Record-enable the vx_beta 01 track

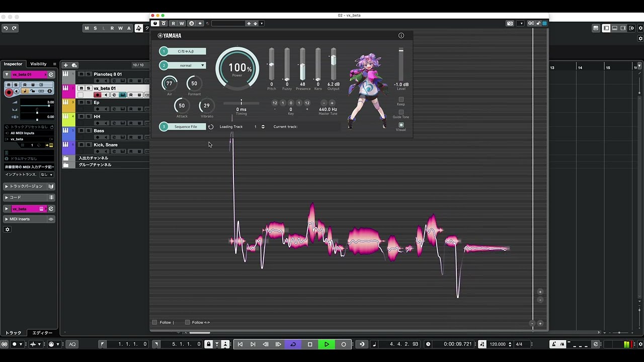[x=98, y=95]
